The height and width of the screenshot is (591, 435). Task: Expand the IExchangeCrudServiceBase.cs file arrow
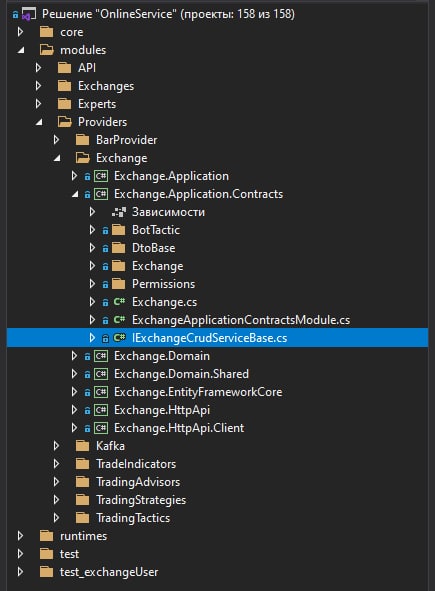pyautogui.click(x=92, y=338)
